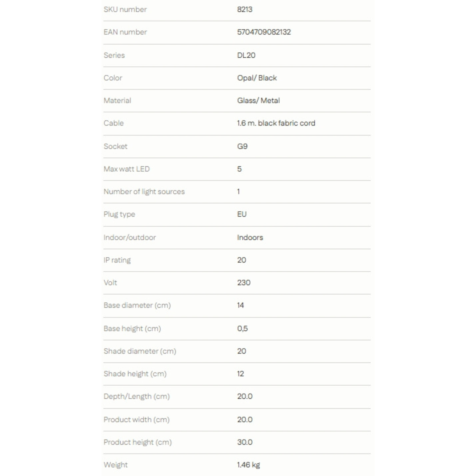This screenshot has height=476, width=476.
Task: Click the Shade diameter (cm) label
Action: tap(140, 351)
